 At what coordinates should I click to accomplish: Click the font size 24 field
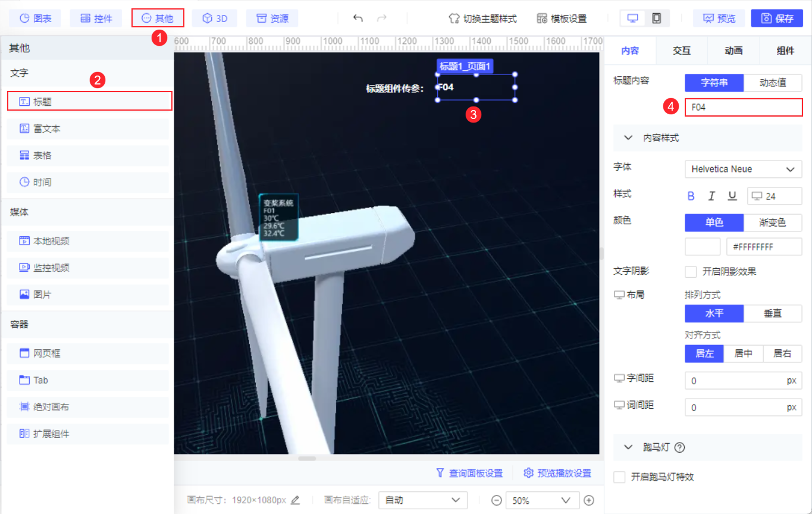click(x=775, y=196)
